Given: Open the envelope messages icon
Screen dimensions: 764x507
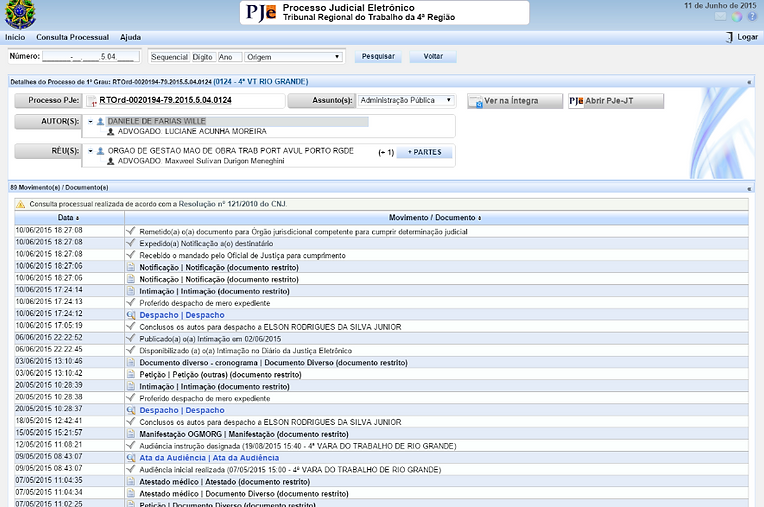Looking at the screenshot, I should pos(720,17).
